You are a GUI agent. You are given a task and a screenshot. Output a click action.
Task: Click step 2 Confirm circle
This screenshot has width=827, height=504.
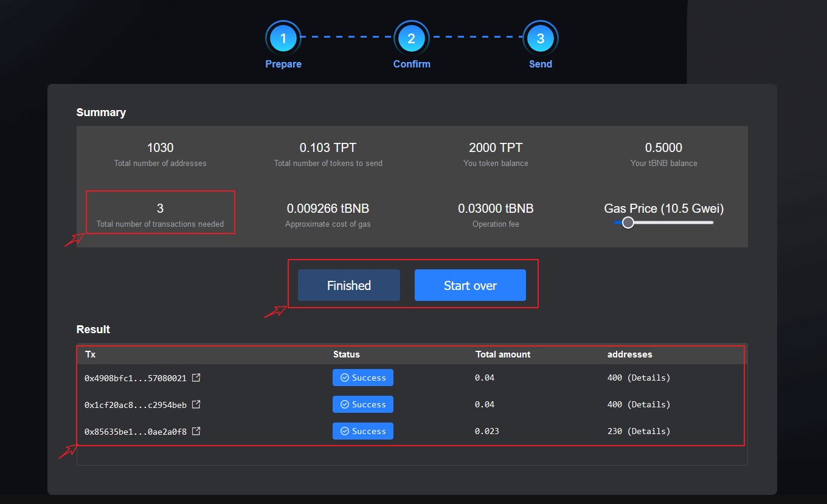412,39
